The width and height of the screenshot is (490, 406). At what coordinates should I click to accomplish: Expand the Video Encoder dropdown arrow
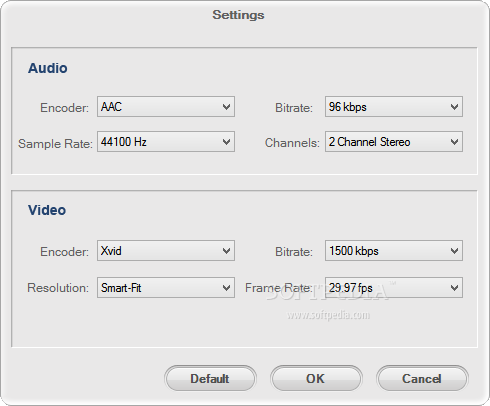[226, 251]
